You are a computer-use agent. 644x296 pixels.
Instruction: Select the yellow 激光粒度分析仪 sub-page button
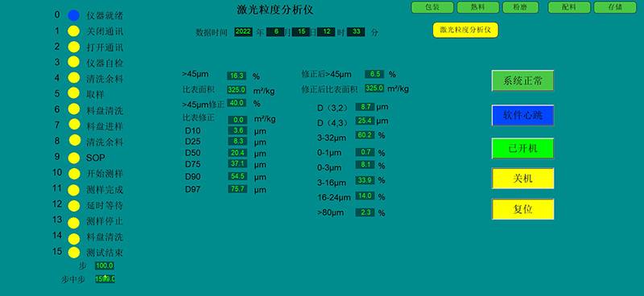point(465,30)
